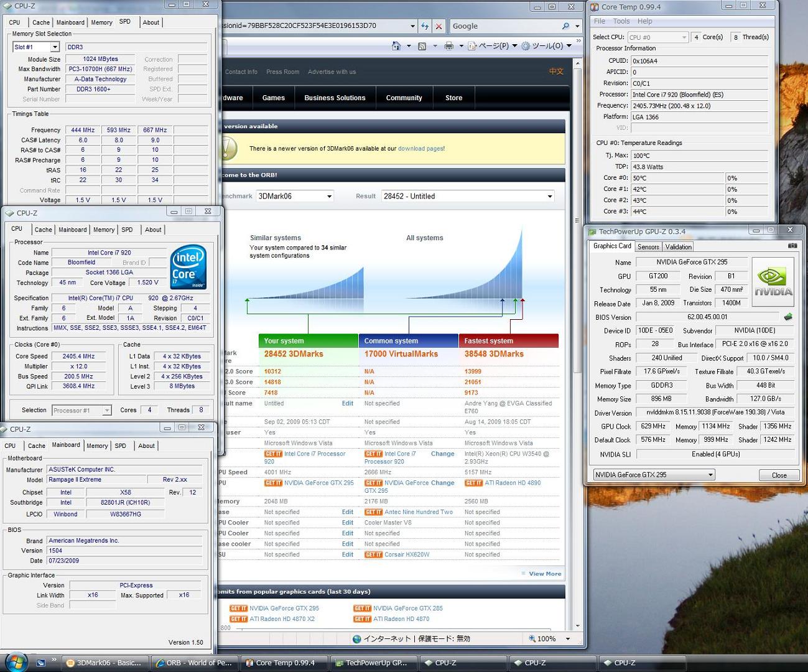Click GET IT badge beside GeForce GTX 285

pyautogui.click(x=362, y=609)
